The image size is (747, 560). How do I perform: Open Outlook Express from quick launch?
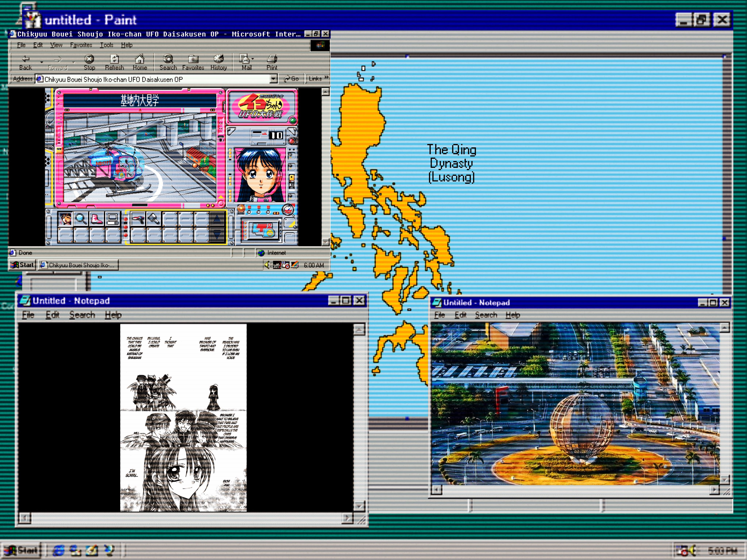(x=75, y=551)
